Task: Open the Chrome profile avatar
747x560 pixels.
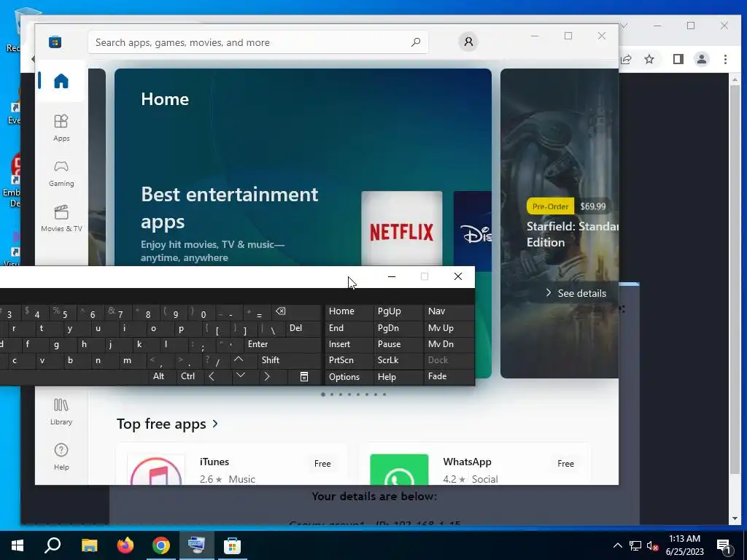Action: point(701,59)
